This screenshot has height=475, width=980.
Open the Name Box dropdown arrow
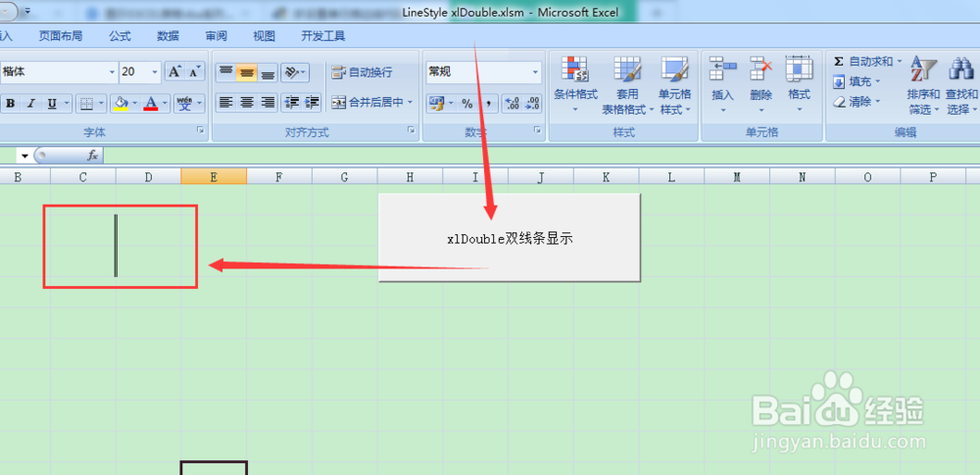click(25, 156)
